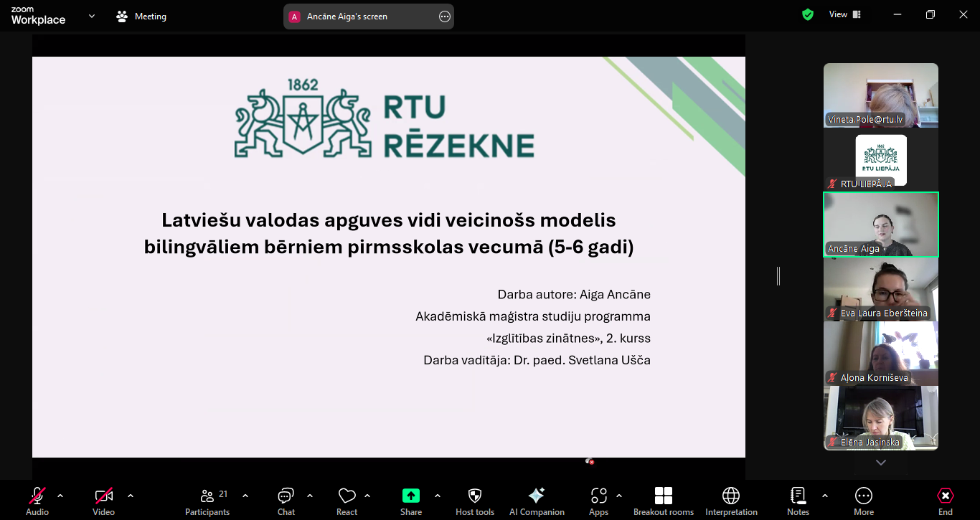The image size is (980, 520).
Task: Open Breakout rooms
Action: pyautogui.click(x=664, y=501)
